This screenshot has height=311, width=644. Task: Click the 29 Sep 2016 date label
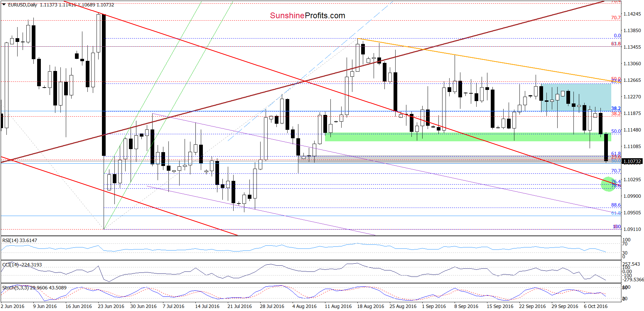[x=565, y=306]
